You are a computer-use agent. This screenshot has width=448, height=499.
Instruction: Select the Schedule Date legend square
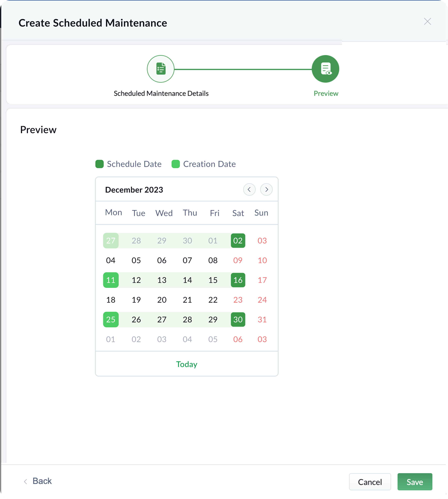coord(99,164)
